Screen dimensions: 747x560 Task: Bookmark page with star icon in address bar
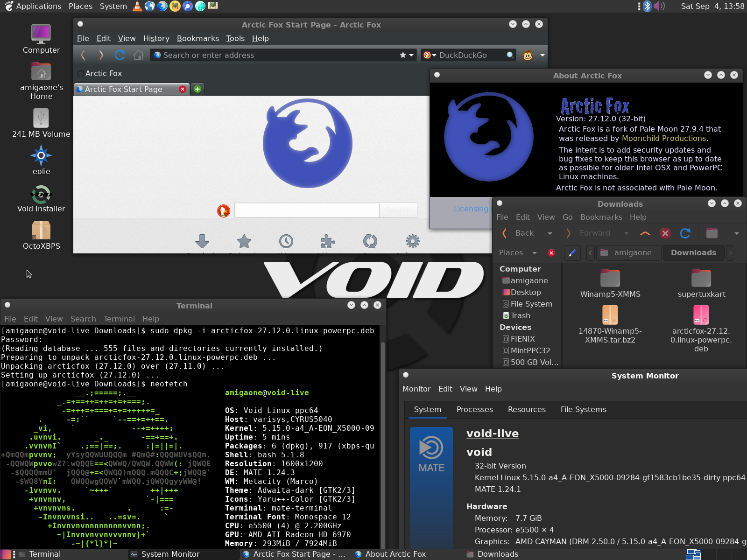[403, 55]
